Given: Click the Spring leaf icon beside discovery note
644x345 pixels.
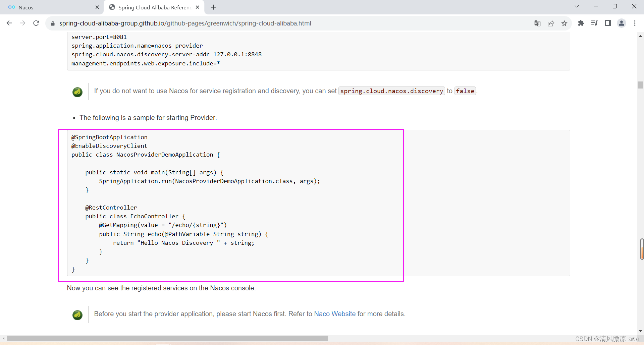Looking at the screenshot, I should point(77,92).
